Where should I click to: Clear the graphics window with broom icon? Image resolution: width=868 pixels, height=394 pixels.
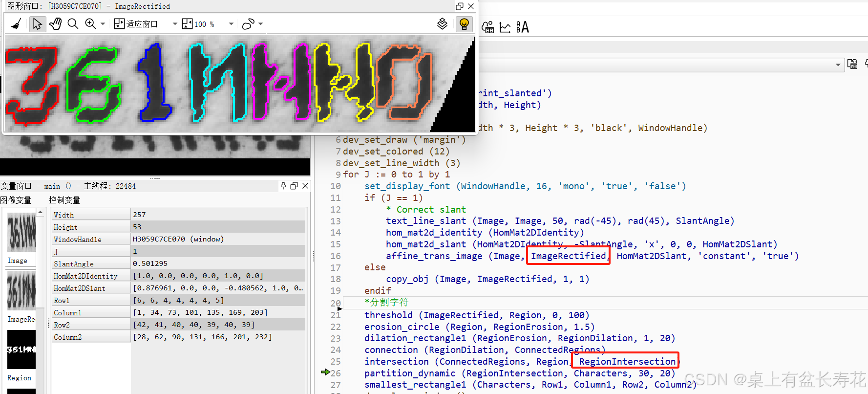(x=16, y=24)
